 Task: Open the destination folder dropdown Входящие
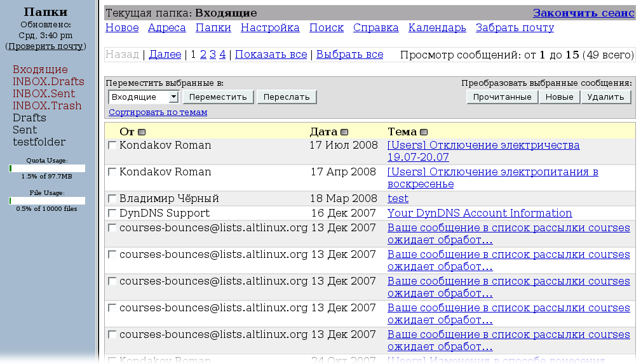144,97
